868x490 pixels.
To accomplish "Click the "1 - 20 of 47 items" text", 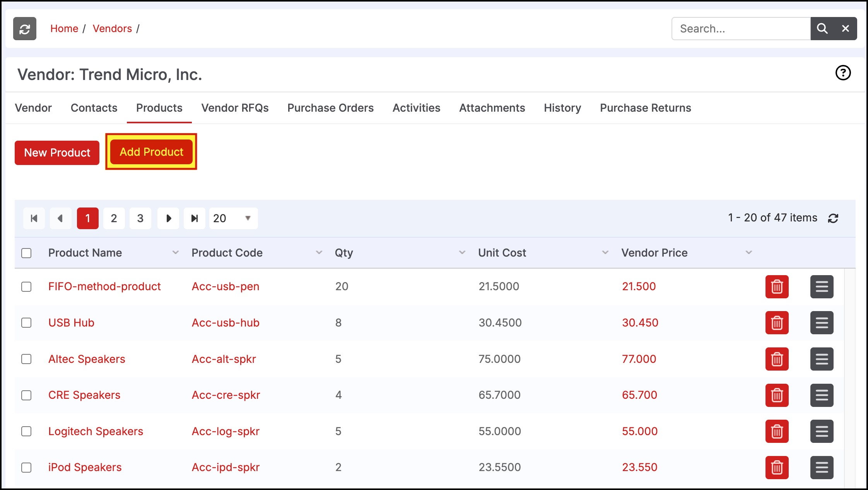I will point(772,218).
